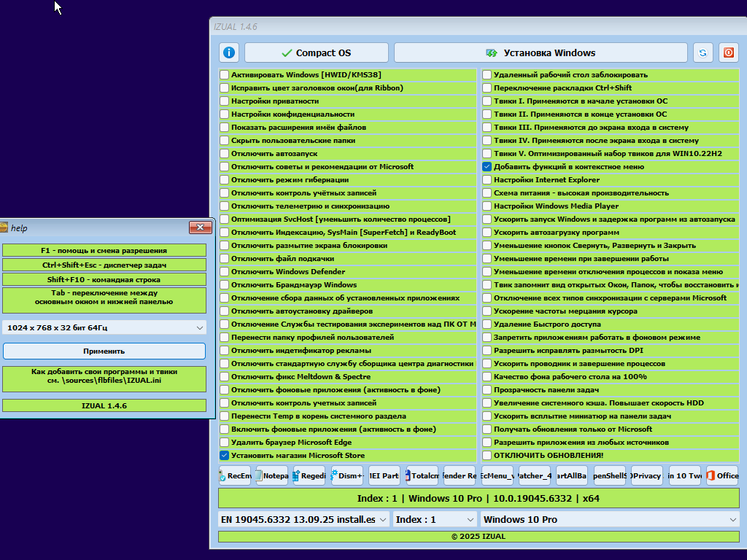Click the Compact OS button
747x560 pixels.
point(317,52)
